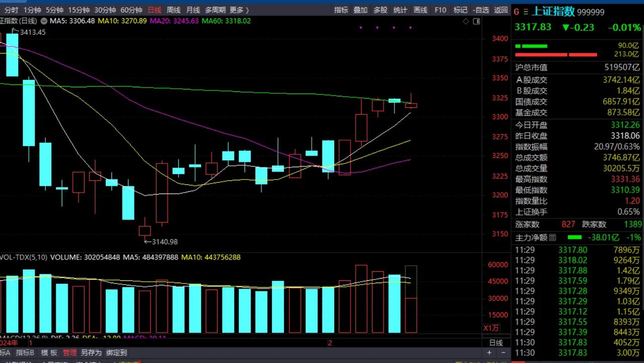Click the 沪总市值 row
The width and height of the screenshot is (644, 363).
click(578, 67)
